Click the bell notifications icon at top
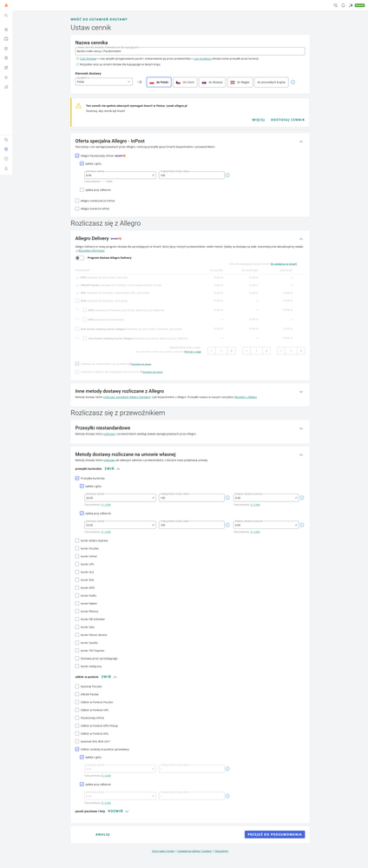Viewport: 368px width, 868px height. [343, 4]
